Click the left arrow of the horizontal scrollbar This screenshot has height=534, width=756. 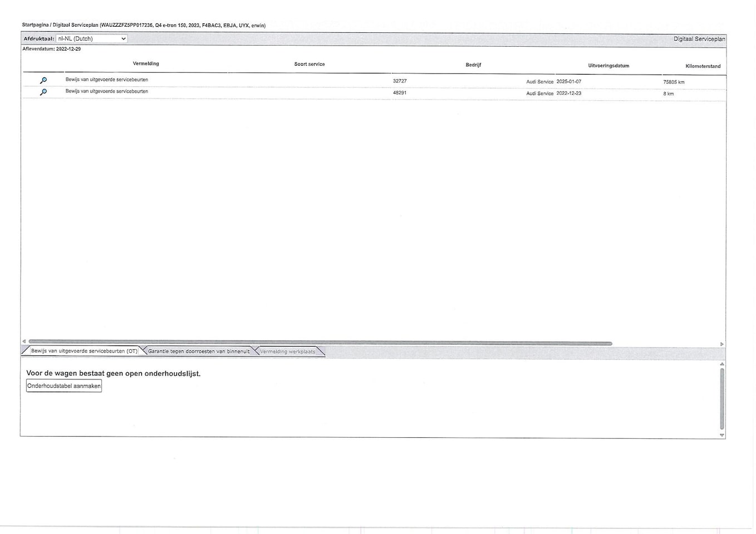(24, 342)
